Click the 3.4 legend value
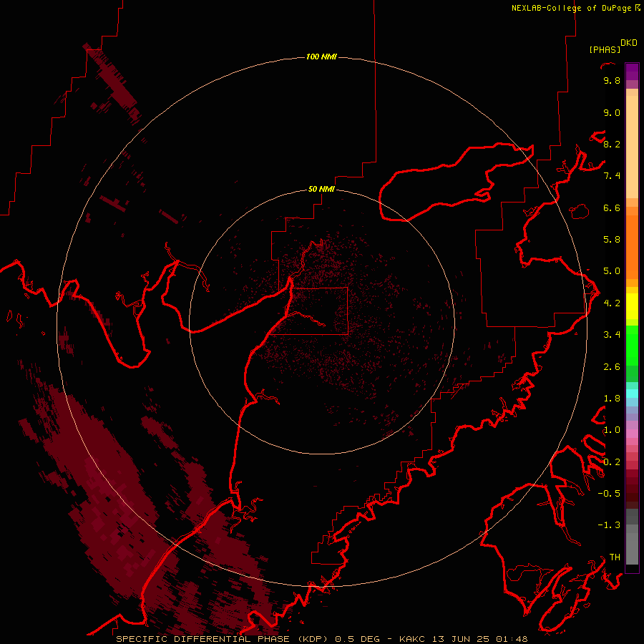Screen dimensions: 644x644 point(612,335)
